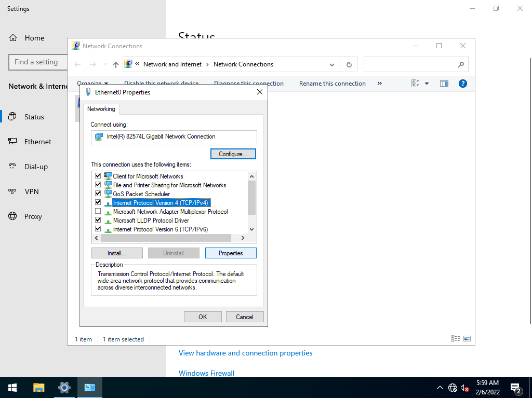Image resolution: width=532 pixels, height=398 pixels.
Task: Show the preview pane
Action: point(444,84)
